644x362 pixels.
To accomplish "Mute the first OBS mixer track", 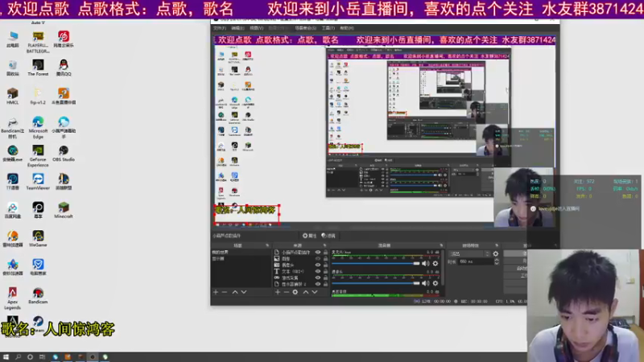I will [426, 264].
